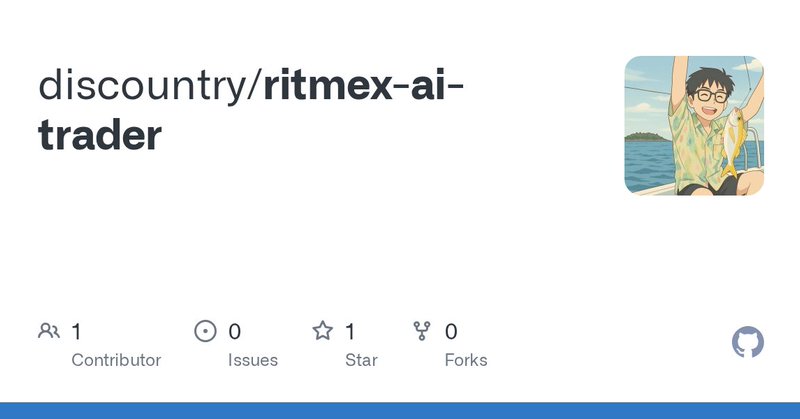The height and width of the screenshot is (419, 800).
Task: Open the repository owner's avatar image
Action: point(694,125)
